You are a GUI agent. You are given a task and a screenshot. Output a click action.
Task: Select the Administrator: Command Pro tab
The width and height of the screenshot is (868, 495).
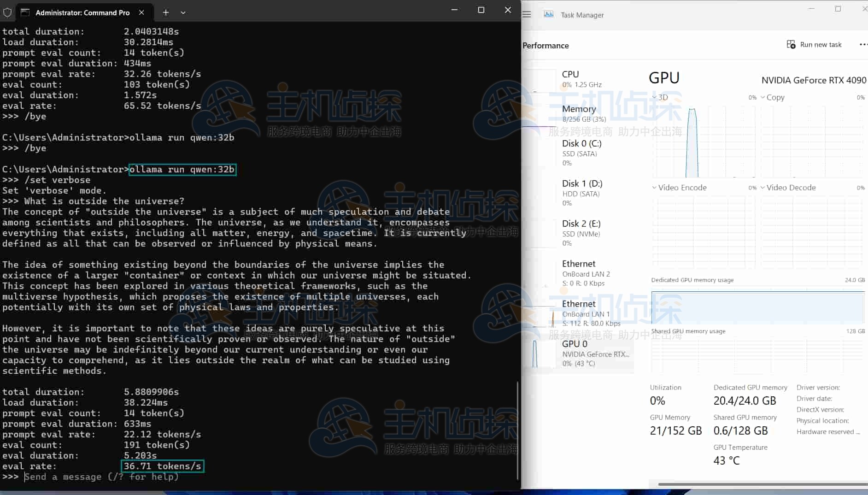point(82,12)
